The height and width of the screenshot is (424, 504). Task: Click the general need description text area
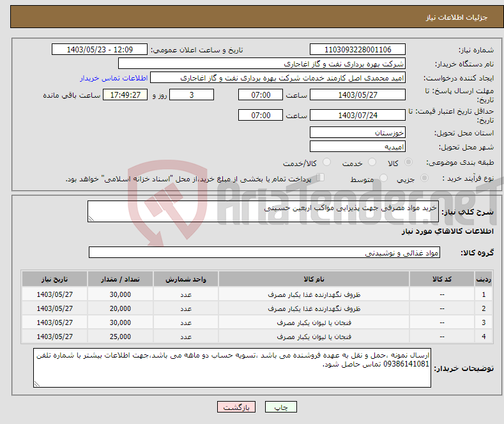click(263, 211)
